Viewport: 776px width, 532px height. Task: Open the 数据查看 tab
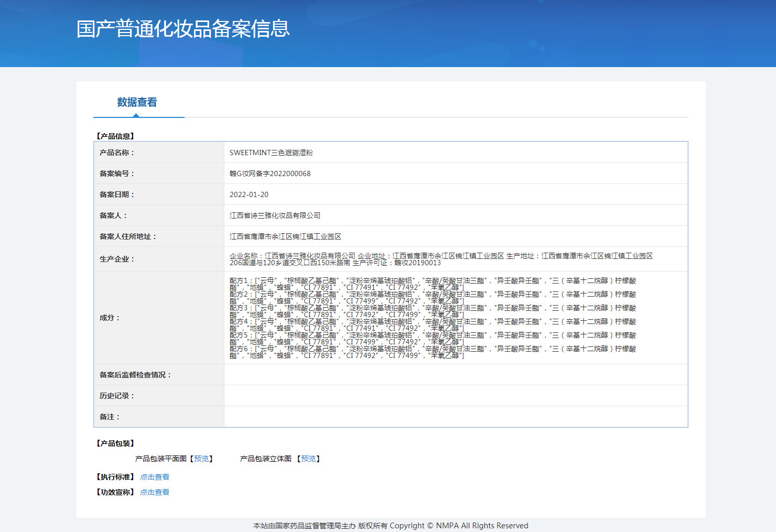click(x=137, y=102)
